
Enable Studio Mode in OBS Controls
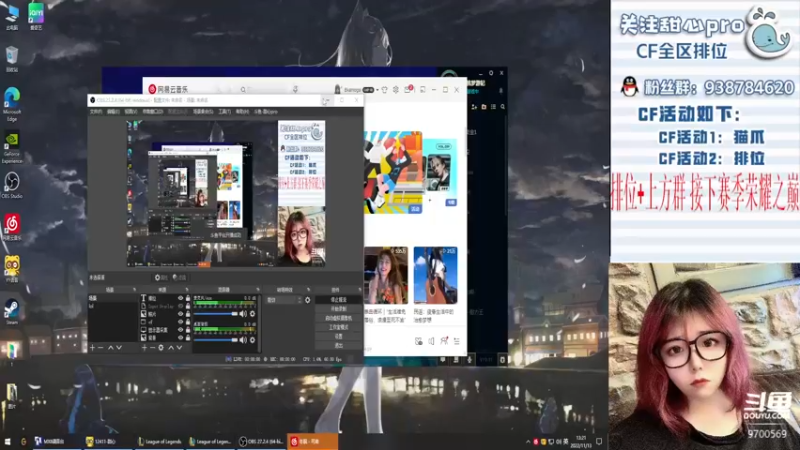tap(338, 328)
